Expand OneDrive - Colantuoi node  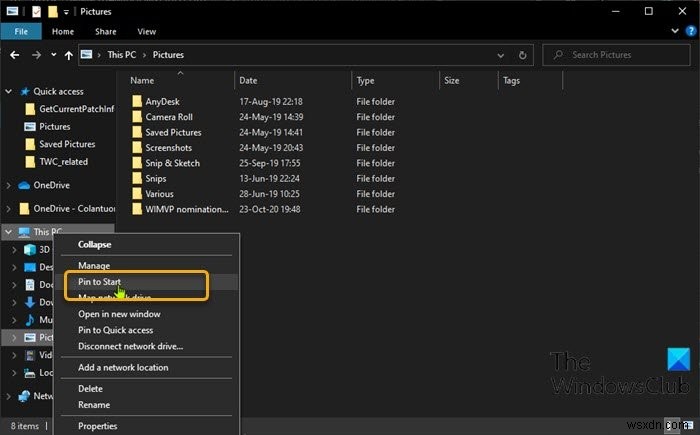pos(8,208)
